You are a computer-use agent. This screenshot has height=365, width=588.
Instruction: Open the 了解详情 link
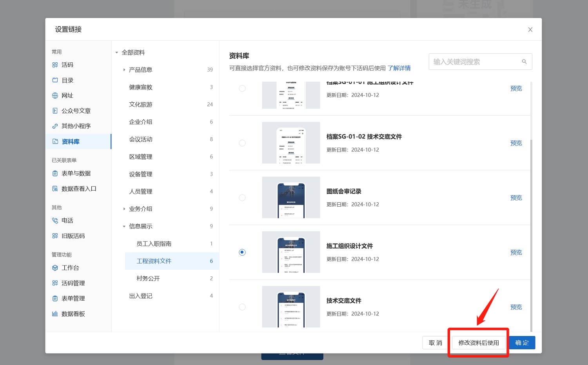tap(399, 68)
